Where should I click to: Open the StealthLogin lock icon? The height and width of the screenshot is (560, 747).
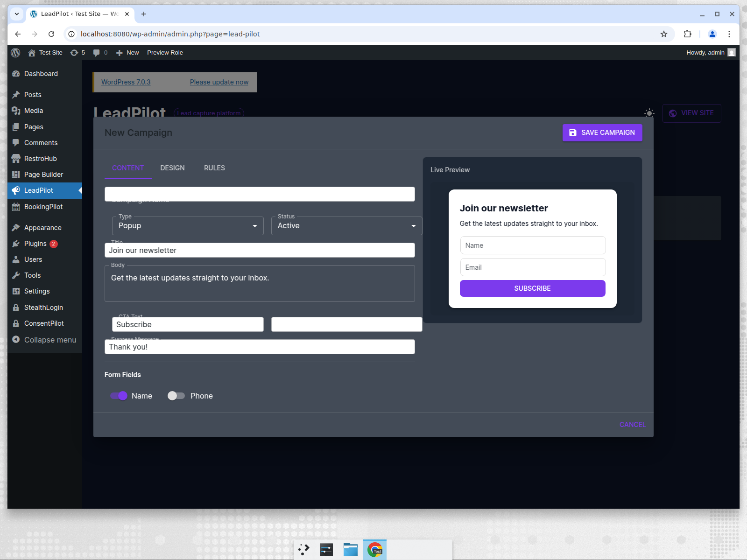[x=16, y=308]
